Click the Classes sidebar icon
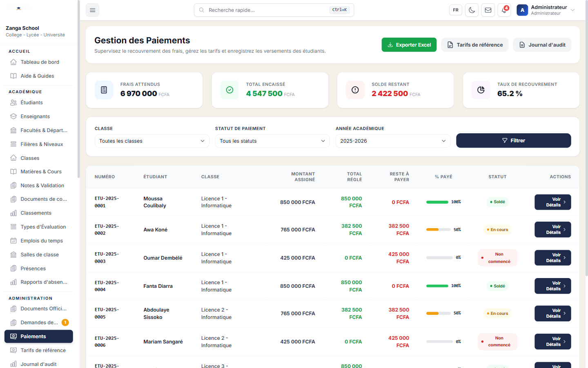The height and width of the screenshot is (368, 588). (13, 158)
